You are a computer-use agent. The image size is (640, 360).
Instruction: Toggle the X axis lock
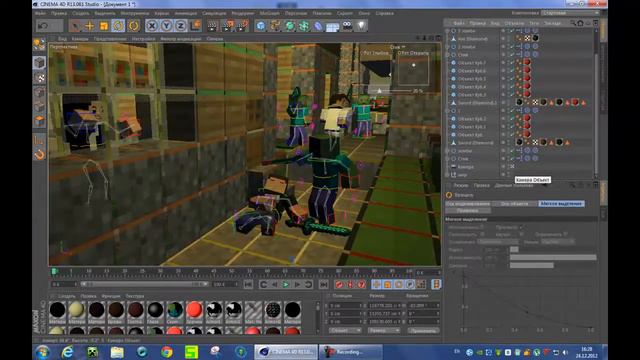(x=152, y=26)
